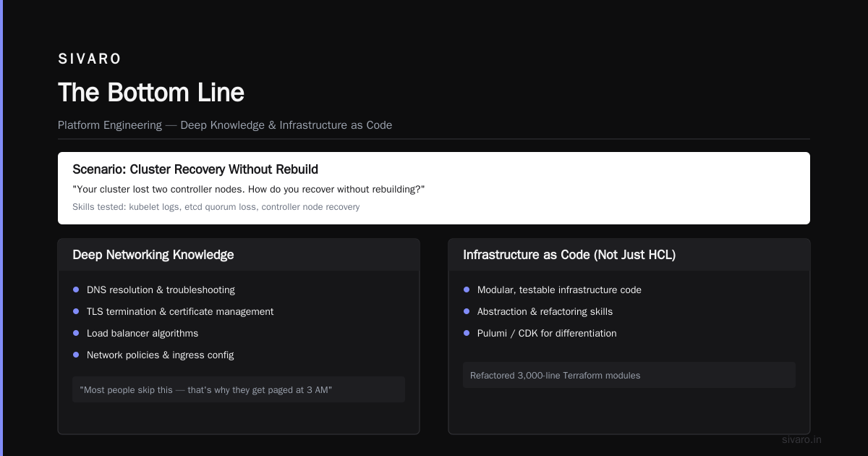
Task: Click the SIVARO logo text
Action: [x=90, y=59]
